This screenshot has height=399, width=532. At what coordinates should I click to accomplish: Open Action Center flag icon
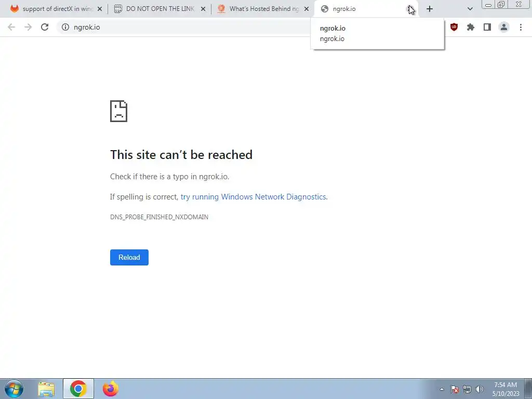pyautogui.click(x=455, y=389)
